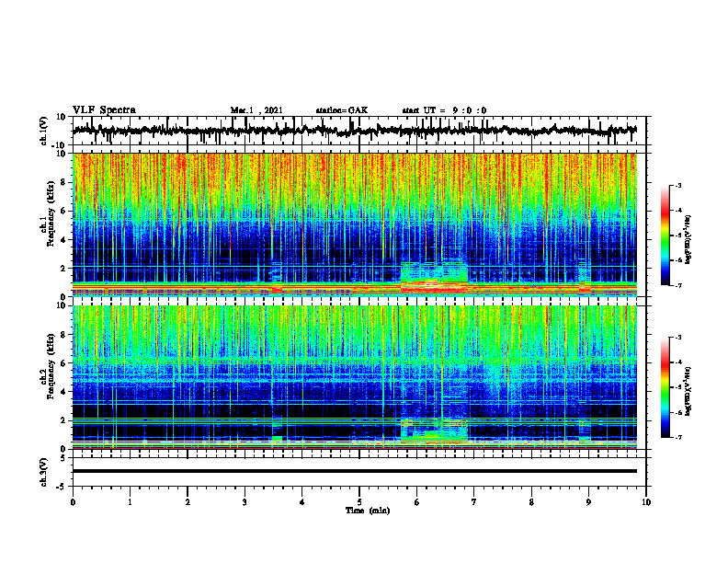Click the "ch.3(V)" axis label

pos(44,472)
